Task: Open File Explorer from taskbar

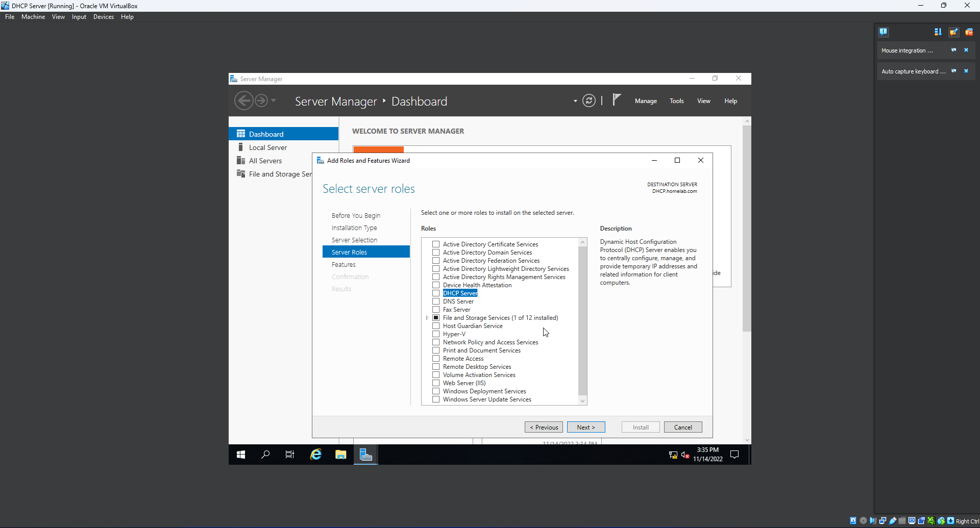Action: (340, 455)
